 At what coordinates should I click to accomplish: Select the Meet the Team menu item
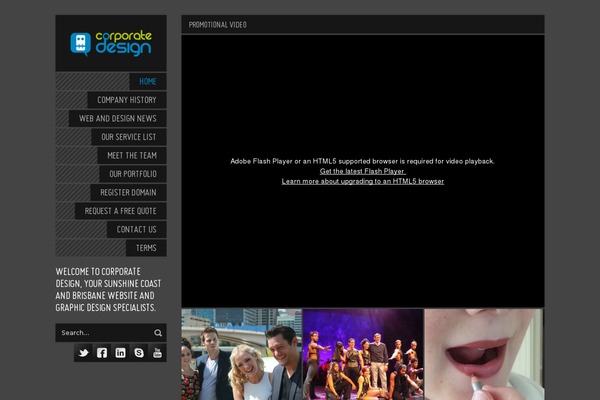132,155
